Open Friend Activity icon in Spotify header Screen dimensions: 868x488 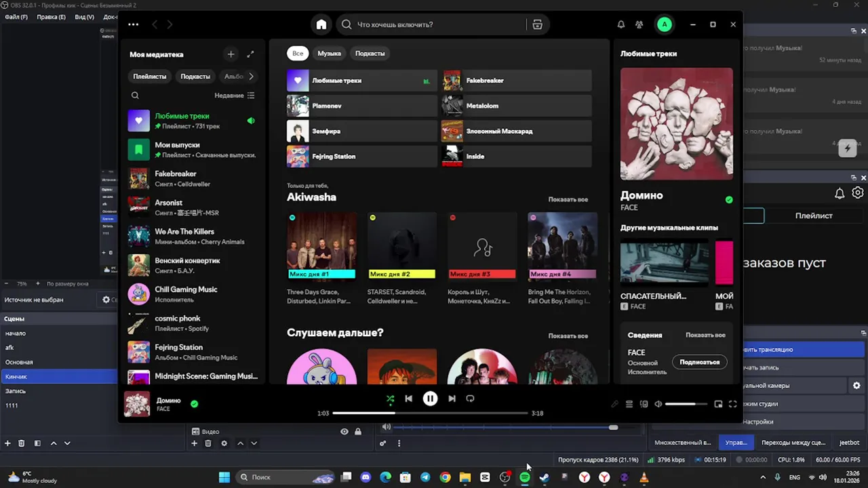pyautogui.click(x=639, y=24)
